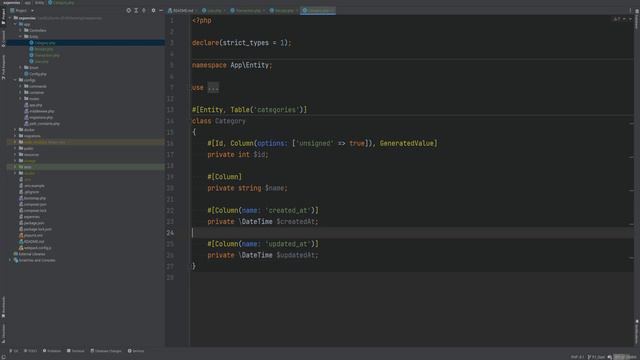
Task: Open the Pull Requests tool window
Action: 3,67
